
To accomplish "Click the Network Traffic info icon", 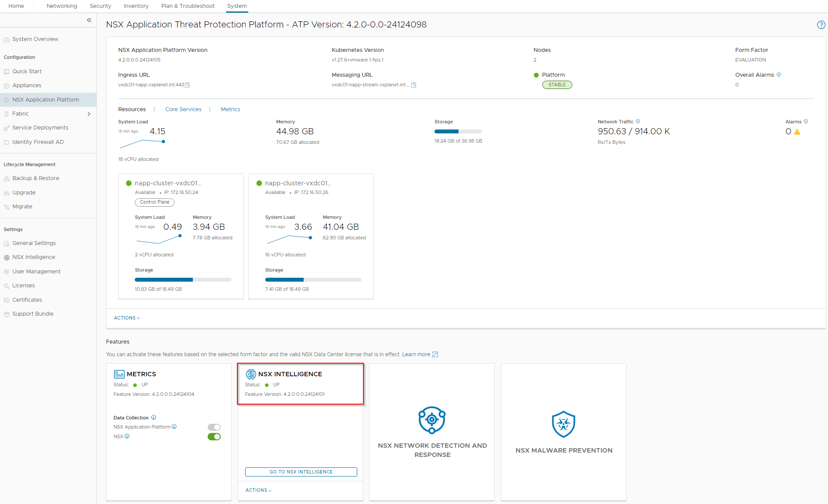I will tap(638, 121).
